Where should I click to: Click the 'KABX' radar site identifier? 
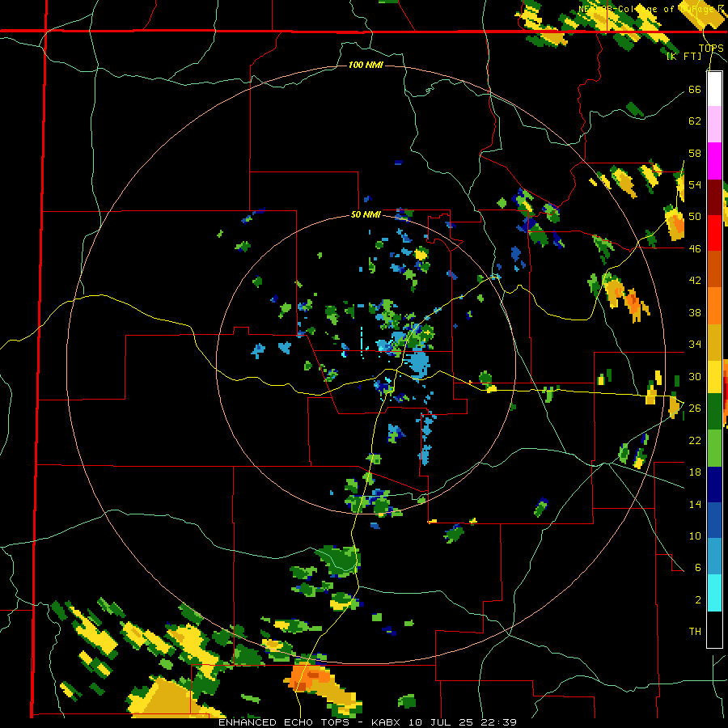coord(387,722)
